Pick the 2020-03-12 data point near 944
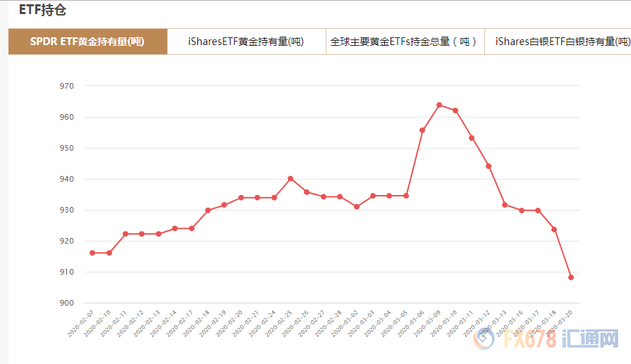 (489, 166)
